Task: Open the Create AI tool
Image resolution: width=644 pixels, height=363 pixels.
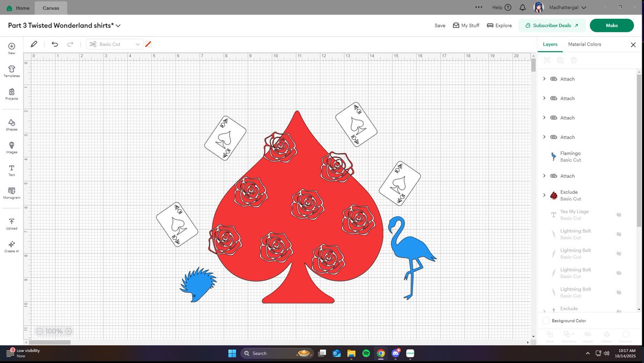Action: click(11, 246)
